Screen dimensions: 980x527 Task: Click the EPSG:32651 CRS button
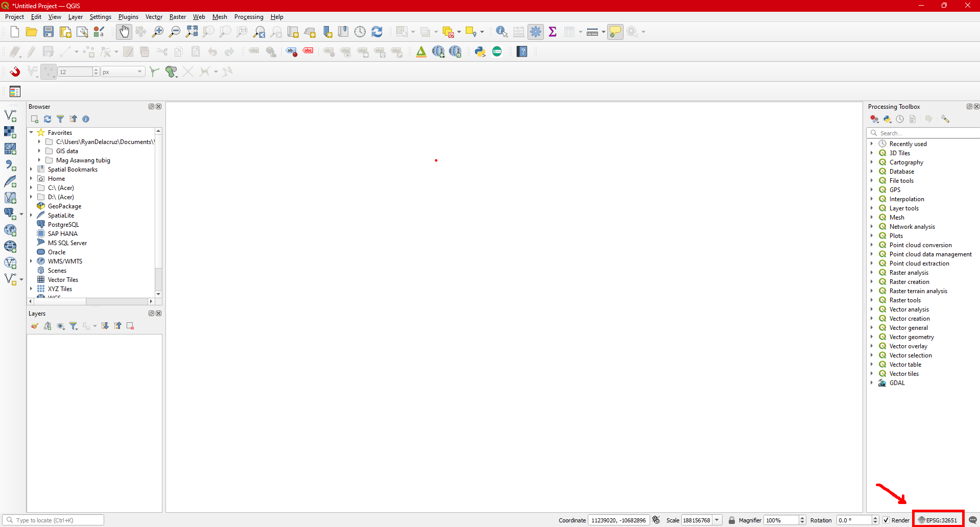coord(938,520)
